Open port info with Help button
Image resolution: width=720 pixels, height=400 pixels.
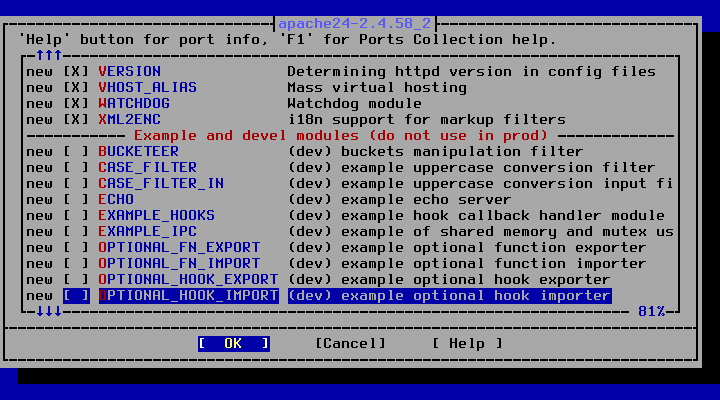[467, 344]
